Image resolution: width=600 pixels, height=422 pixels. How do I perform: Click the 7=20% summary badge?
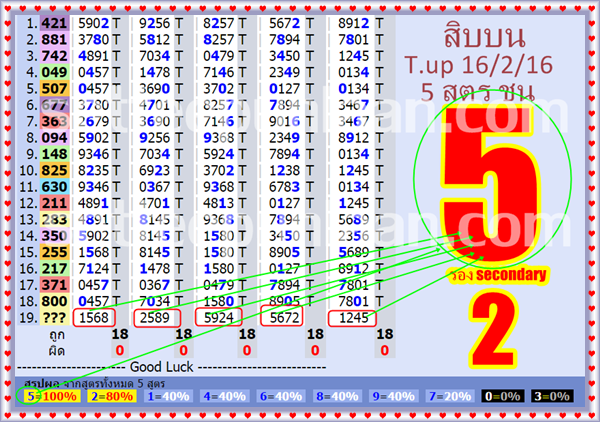[x=450, y=396]
